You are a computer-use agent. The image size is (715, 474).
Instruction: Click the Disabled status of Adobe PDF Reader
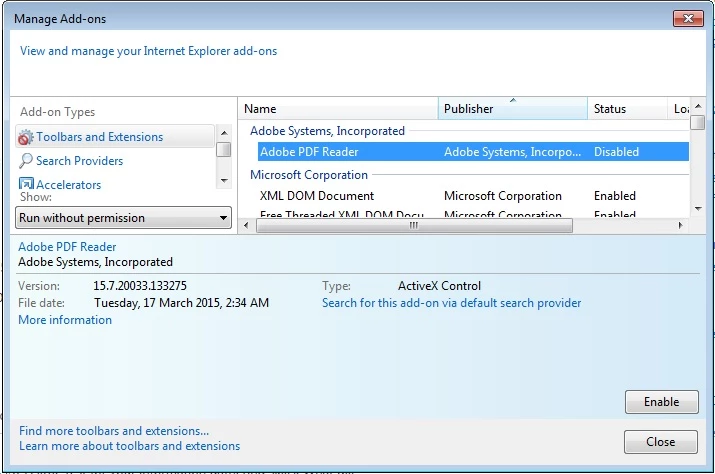(616, 152)
